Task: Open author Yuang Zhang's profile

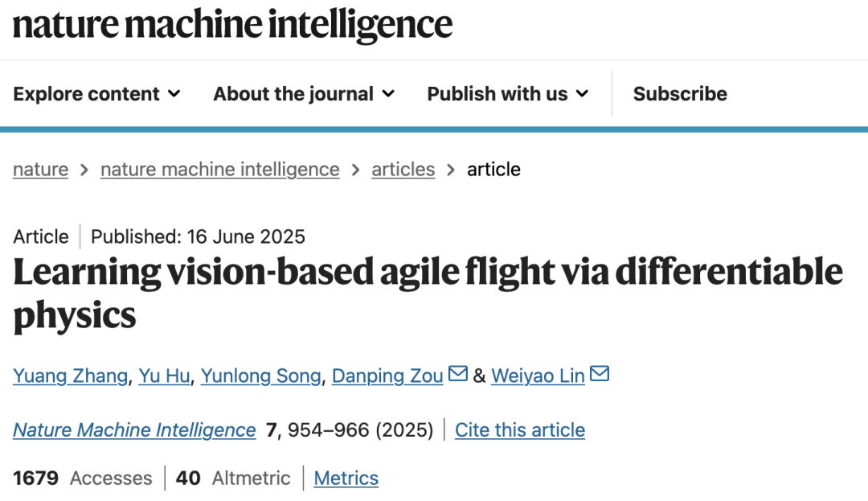Action: [70, 376]
